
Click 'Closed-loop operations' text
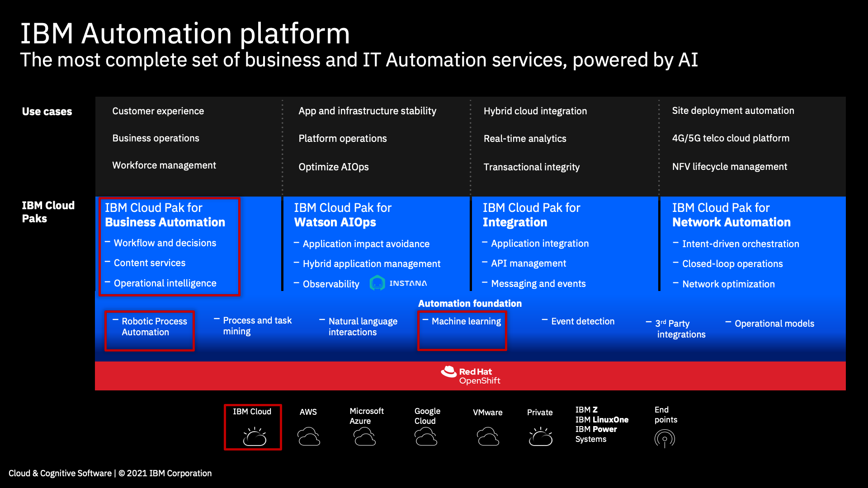(732, 264)
